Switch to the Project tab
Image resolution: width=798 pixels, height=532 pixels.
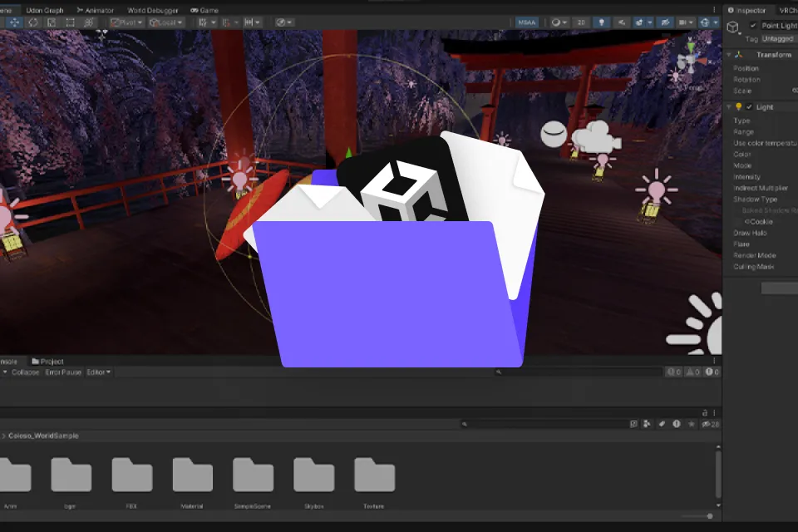coord(48,362)
